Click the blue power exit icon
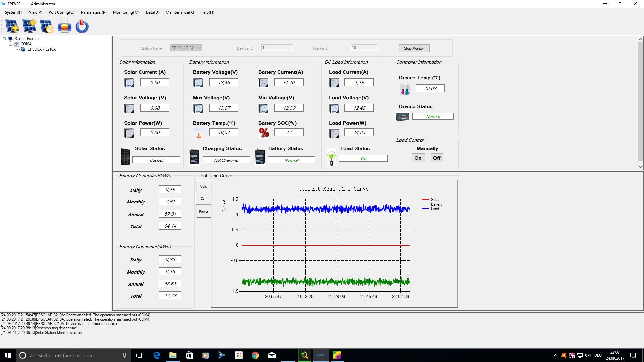Screen dimensions: 644x362 coord(82,26)
